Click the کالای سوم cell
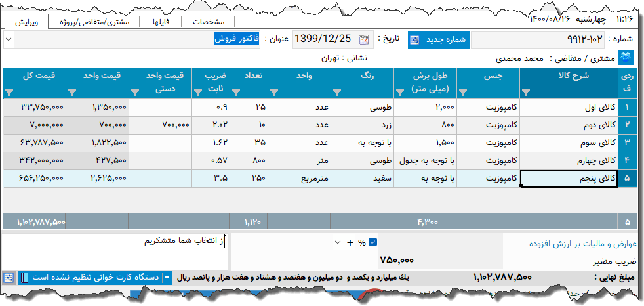The width and height of the screenshot is (644, 306). tap(569, 143)
